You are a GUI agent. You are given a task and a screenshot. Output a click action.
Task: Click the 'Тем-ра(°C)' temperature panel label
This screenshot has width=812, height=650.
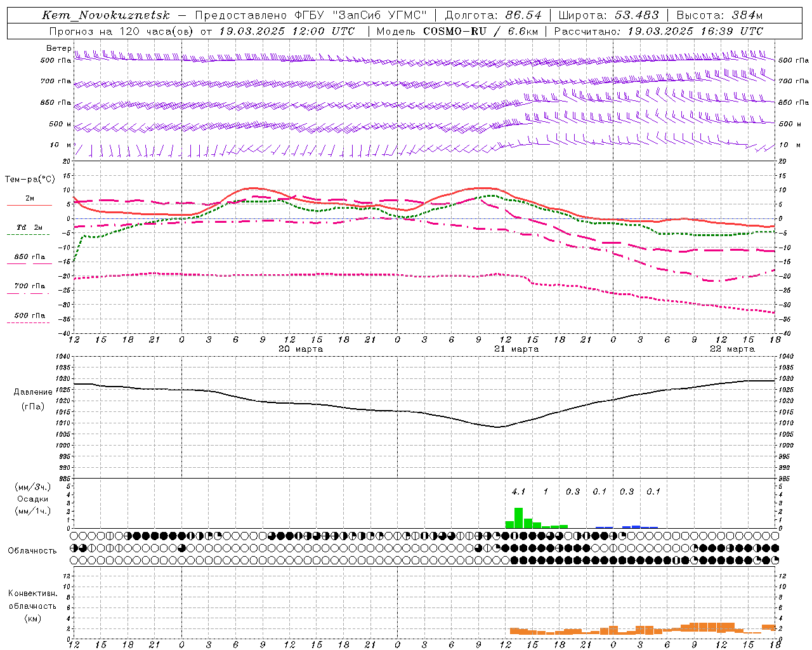(30, 180)
